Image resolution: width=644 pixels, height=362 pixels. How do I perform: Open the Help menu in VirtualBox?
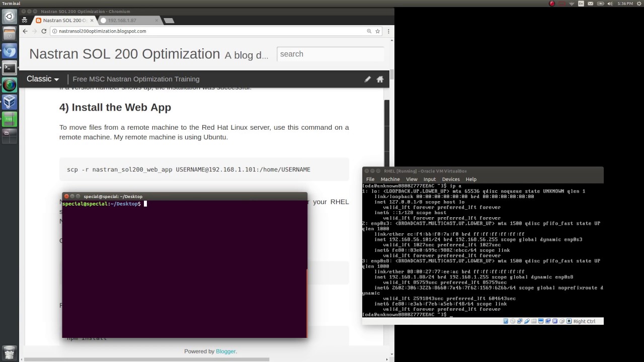pyautogui.click(x=471, y=179)
